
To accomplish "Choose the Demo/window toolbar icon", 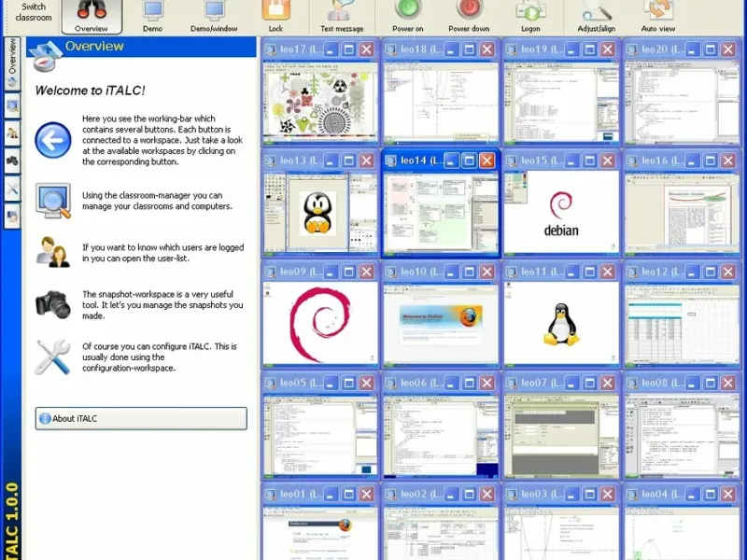I will point(214,17).
